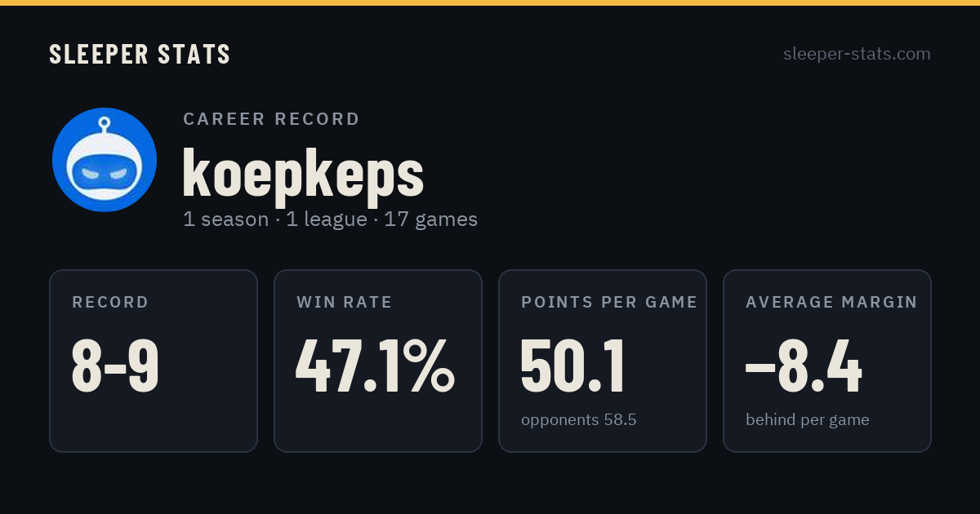Click the 8-9 record value

coord(115,366)
